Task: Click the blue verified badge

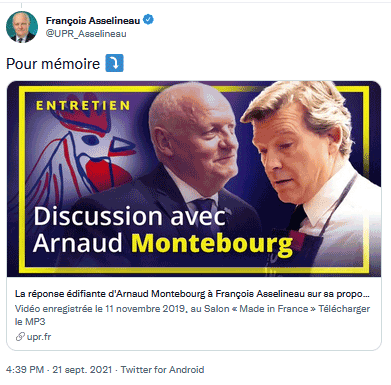Action: 148,20
